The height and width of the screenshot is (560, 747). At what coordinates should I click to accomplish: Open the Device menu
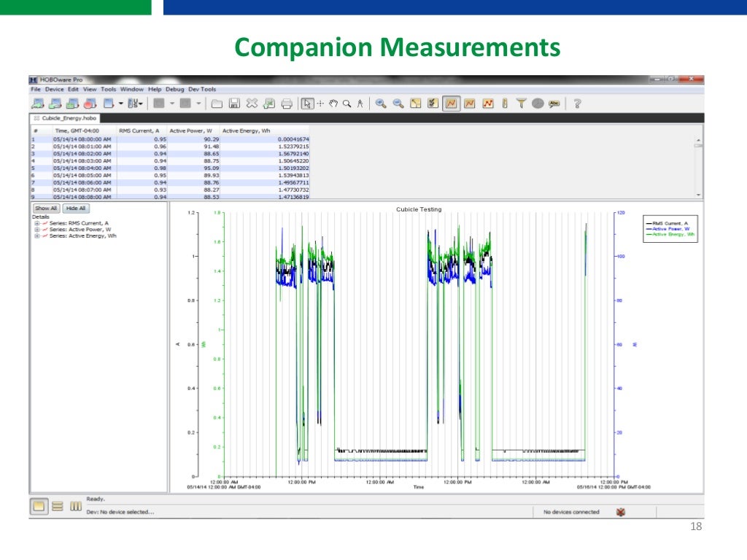[x=55, y=89]
